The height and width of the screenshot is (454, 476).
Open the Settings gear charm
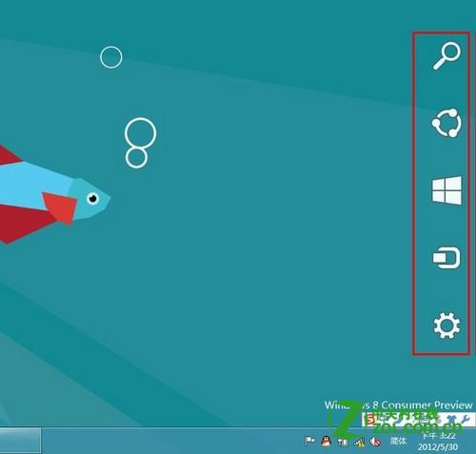[446, 325]
